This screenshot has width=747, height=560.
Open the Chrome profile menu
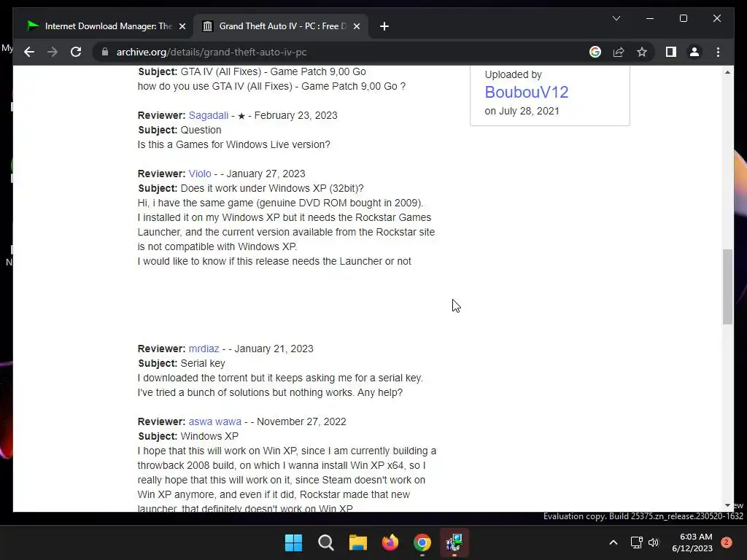[694, 52]
